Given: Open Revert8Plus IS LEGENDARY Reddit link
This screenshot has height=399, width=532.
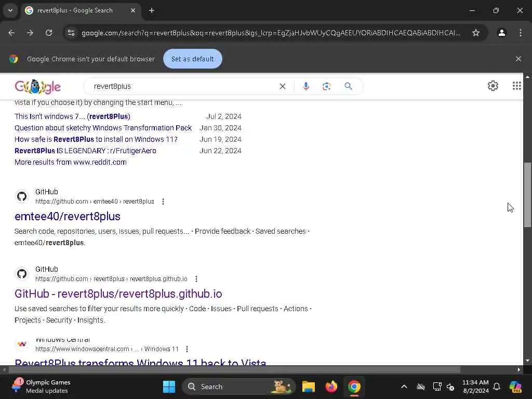Looking at the screenshot, I should pos(85,151).
